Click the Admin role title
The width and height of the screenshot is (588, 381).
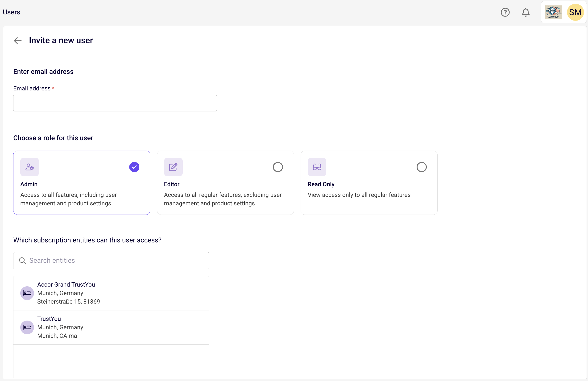(x=29, y=184)
